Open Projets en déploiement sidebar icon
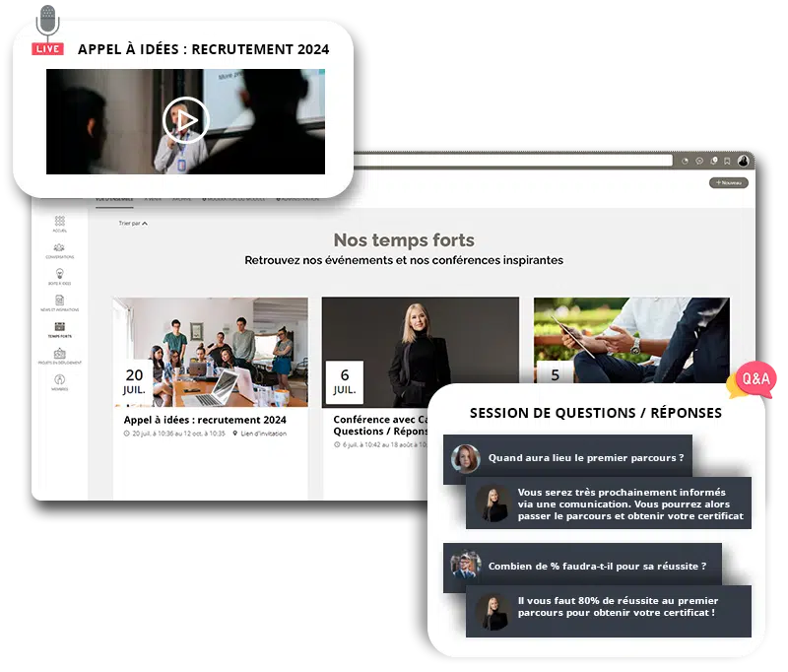Screen dimensions: 788x672 (60, 356)
